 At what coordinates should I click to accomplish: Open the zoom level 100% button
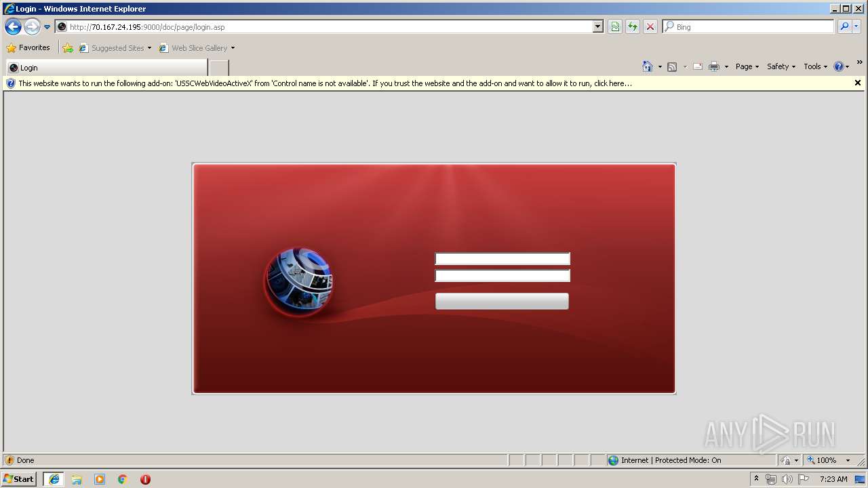click(822, 460)
